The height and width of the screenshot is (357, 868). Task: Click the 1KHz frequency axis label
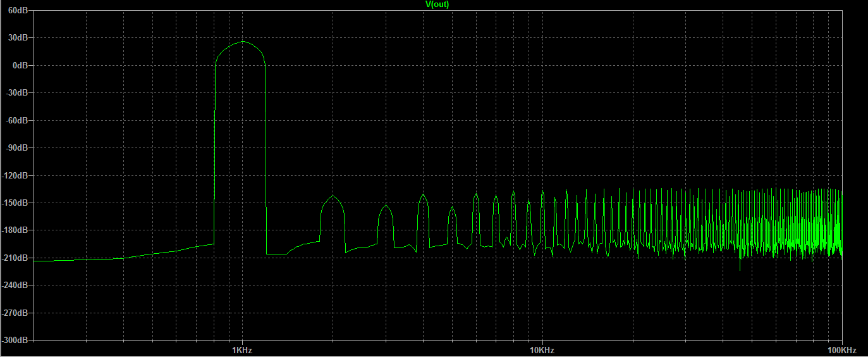[x=243, y=350]
